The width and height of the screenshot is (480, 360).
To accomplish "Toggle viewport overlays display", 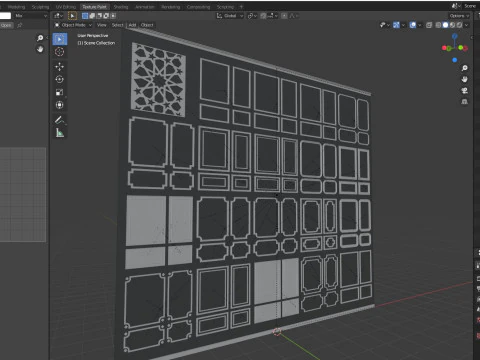I will [413, 25].
